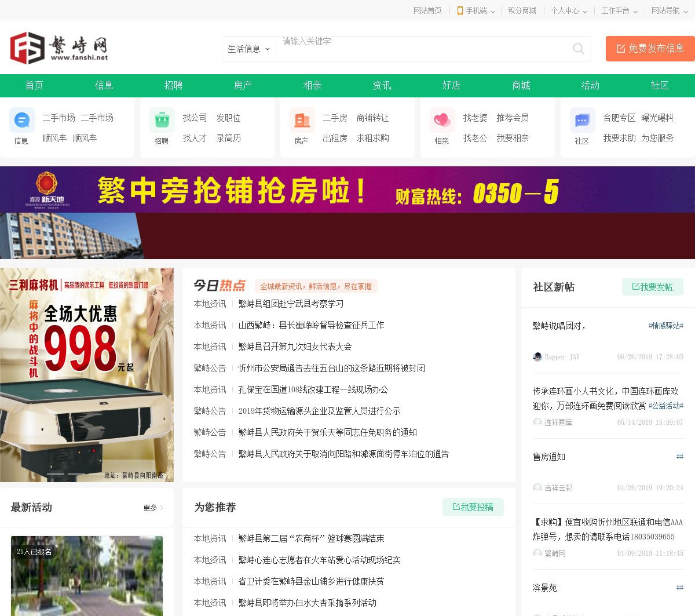
Task: Click the 繁峙网 site logo
Action: 59,48
